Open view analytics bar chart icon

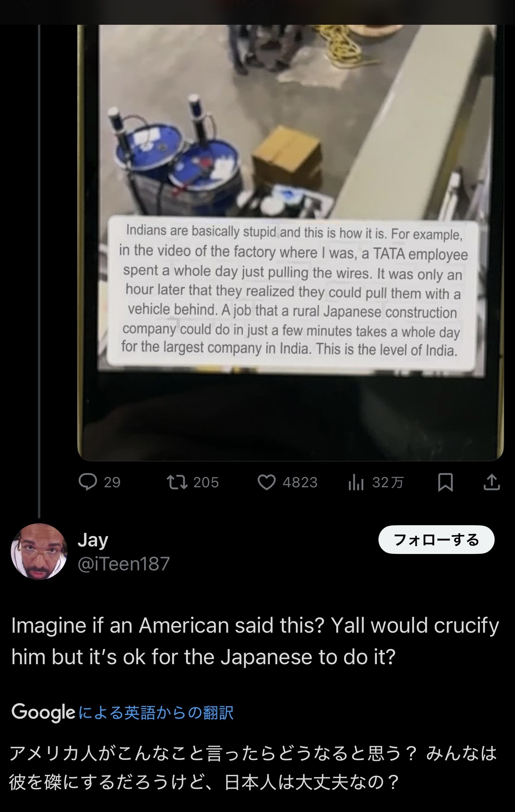coord(356,482)
